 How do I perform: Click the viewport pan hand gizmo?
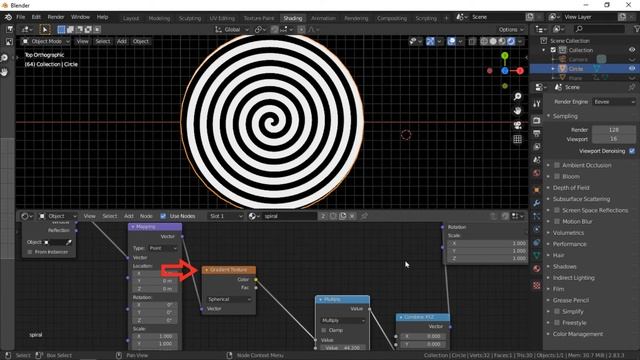(x=518, y=111)
